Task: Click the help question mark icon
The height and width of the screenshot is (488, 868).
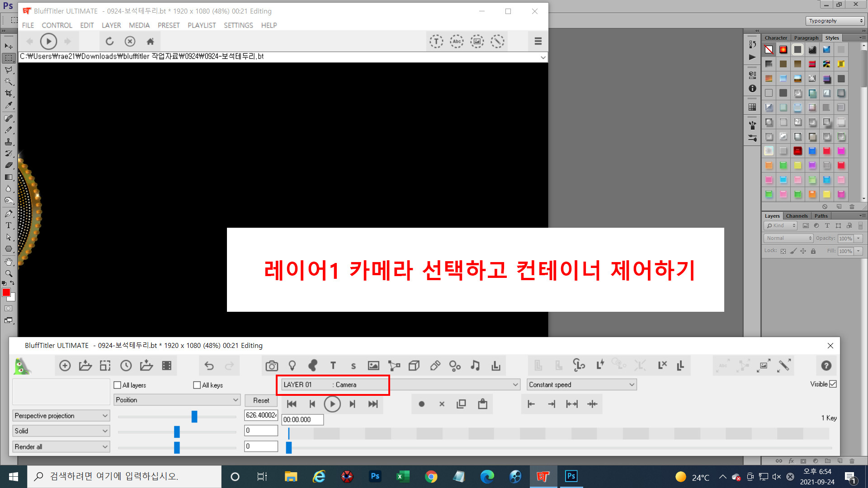Action: [826, 366]
